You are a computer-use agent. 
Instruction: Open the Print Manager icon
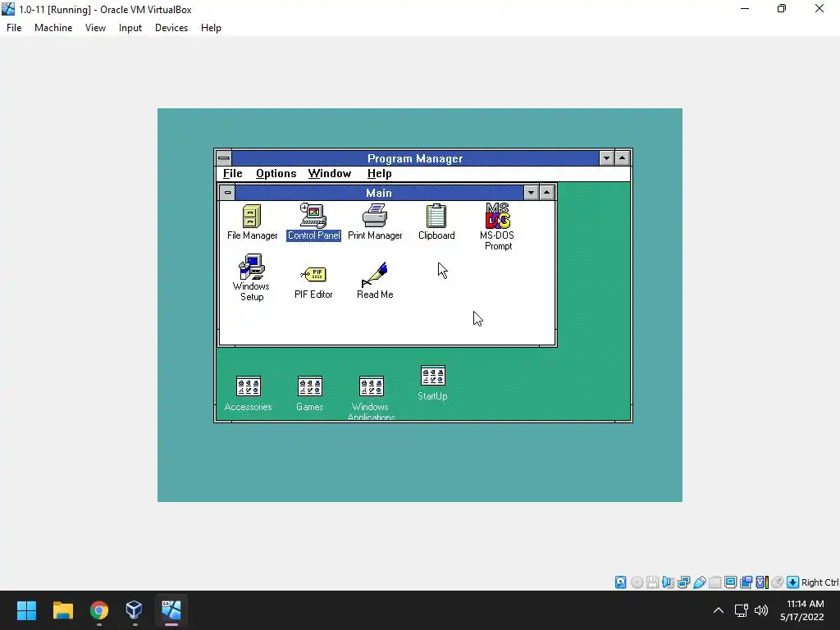click(375, 221)
